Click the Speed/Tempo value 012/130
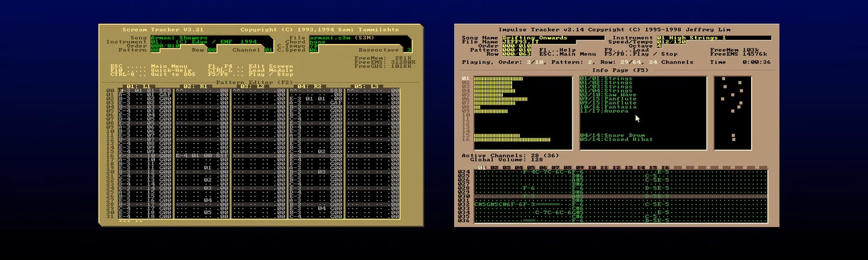The width and height of the screenshot is (868, 260). 672,42
